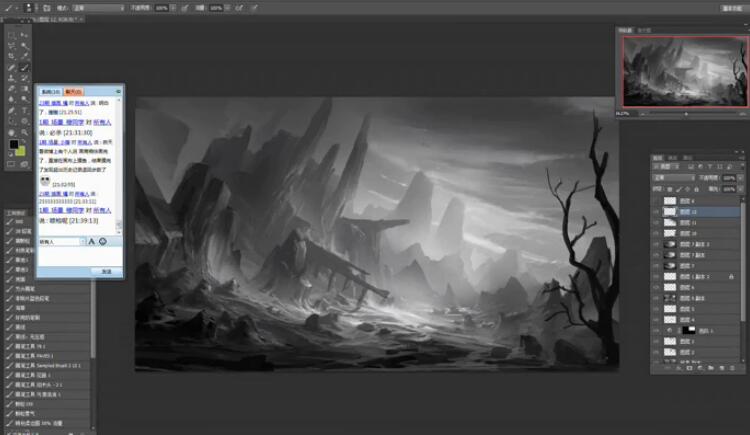
Task: Open the foreground color black swatch
Action: [x=13, y=144]
